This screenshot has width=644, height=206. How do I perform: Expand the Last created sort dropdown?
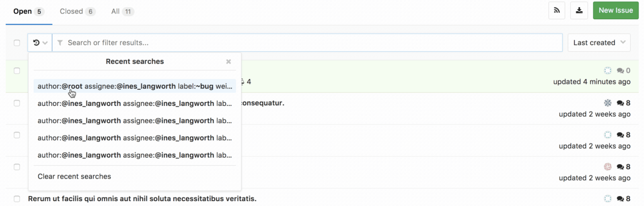(x=599, y=43)
